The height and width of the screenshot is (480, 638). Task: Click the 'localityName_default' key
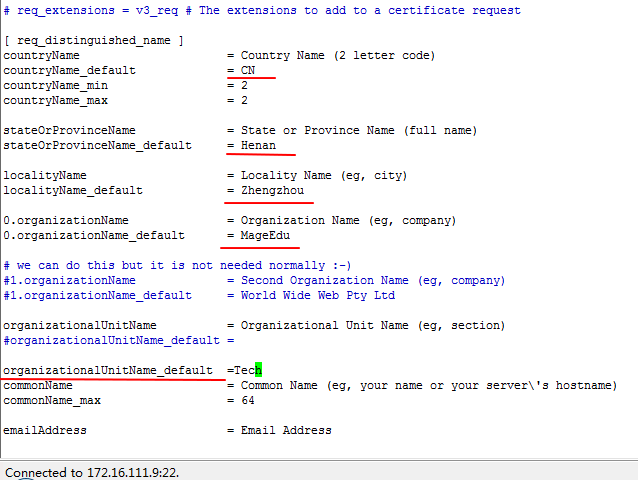coord(73,190)
